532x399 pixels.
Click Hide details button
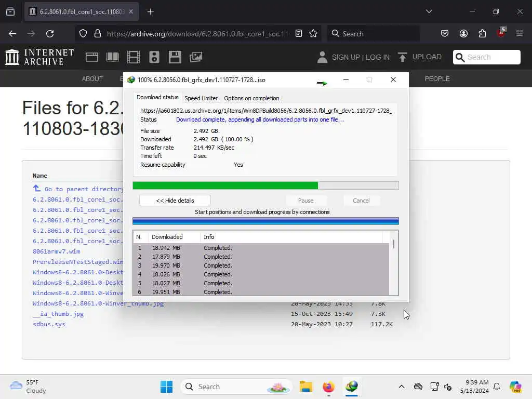(x=175, y=201)
